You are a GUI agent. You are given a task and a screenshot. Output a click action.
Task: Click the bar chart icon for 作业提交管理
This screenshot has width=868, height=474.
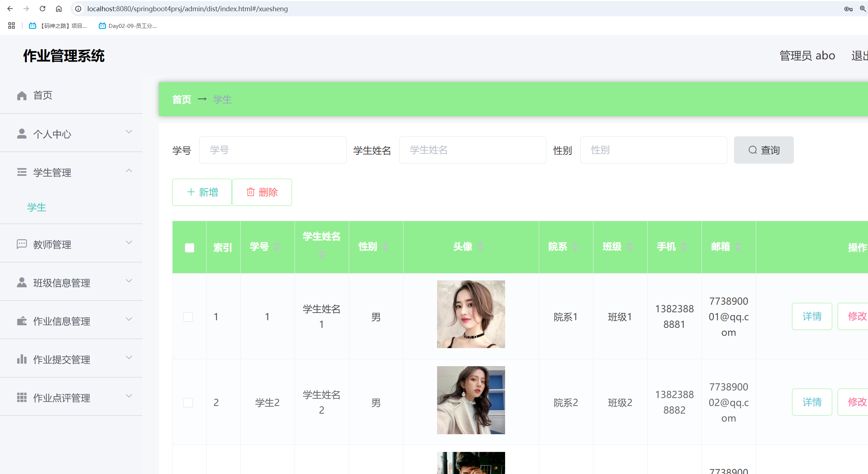pyautogui.click(x=22, y=359)
